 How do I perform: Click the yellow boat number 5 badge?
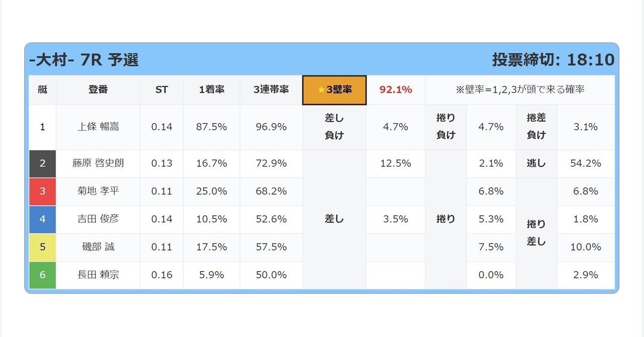pyautogui.click(x=42, y=247)
